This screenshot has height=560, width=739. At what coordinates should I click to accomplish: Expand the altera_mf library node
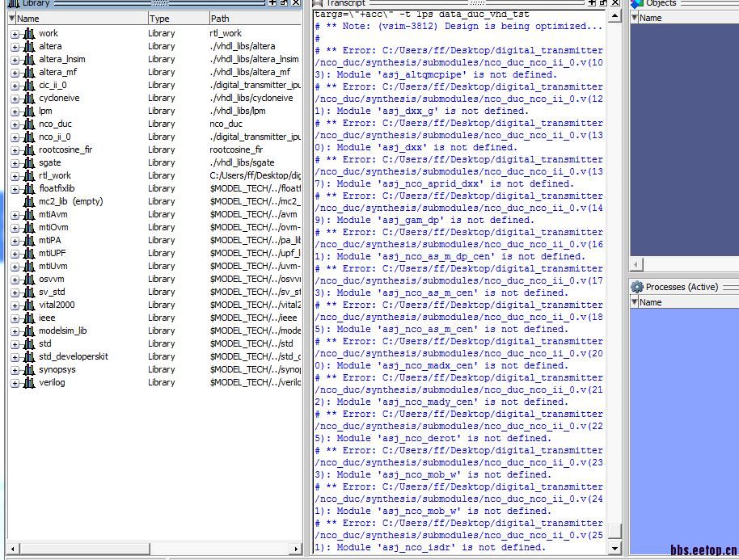[x=15, y=73]
